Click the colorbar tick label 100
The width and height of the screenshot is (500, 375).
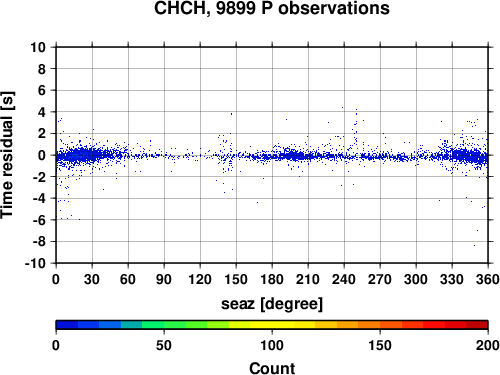(x=272, y=345)
